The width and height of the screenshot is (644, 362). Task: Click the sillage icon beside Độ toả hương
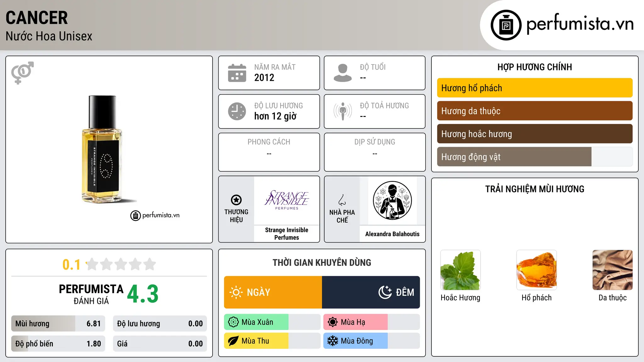(x=342, y=111)
